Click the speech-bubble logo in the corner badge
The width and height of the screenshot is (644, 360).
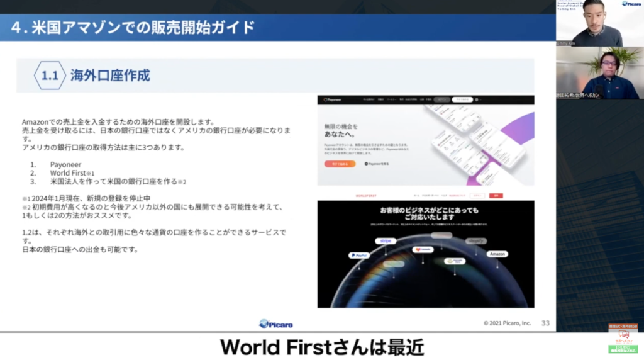point(623,334)
